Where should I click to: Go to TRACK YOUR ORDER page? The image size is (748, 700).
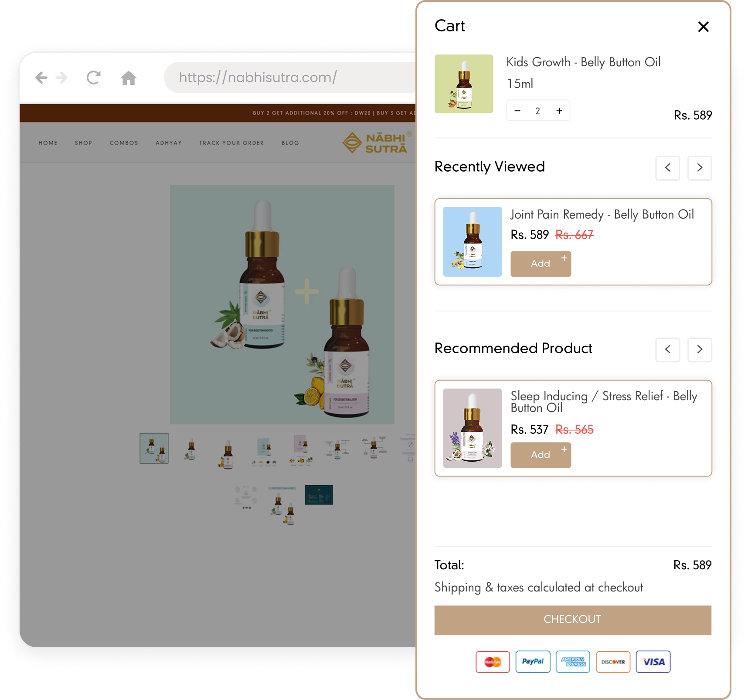[231, 143]
